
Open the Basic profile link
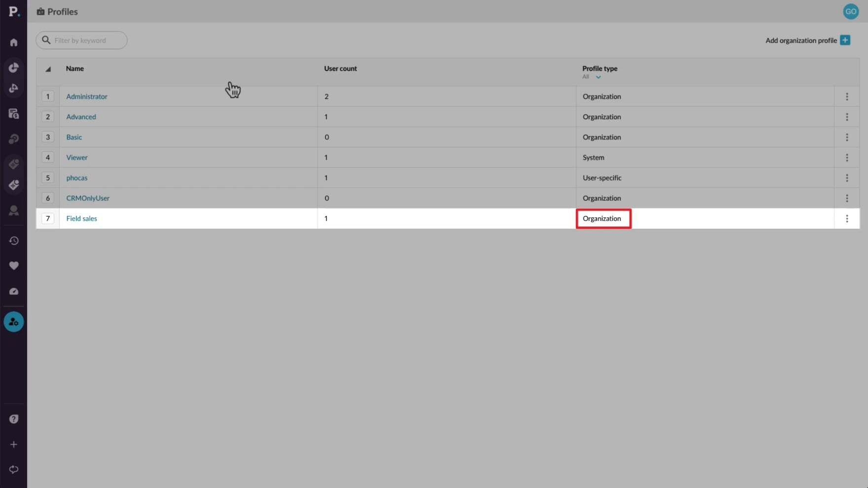click(74, 137)
